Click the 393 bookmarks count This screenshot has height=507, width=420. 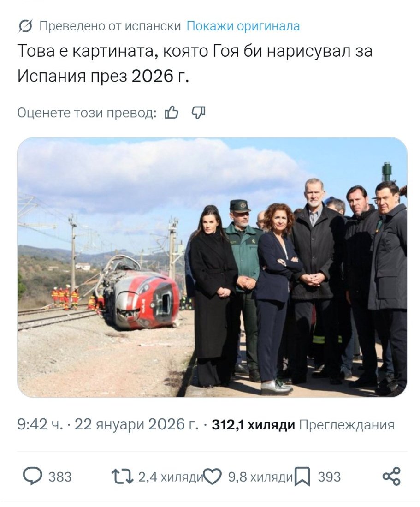[329, 477]
